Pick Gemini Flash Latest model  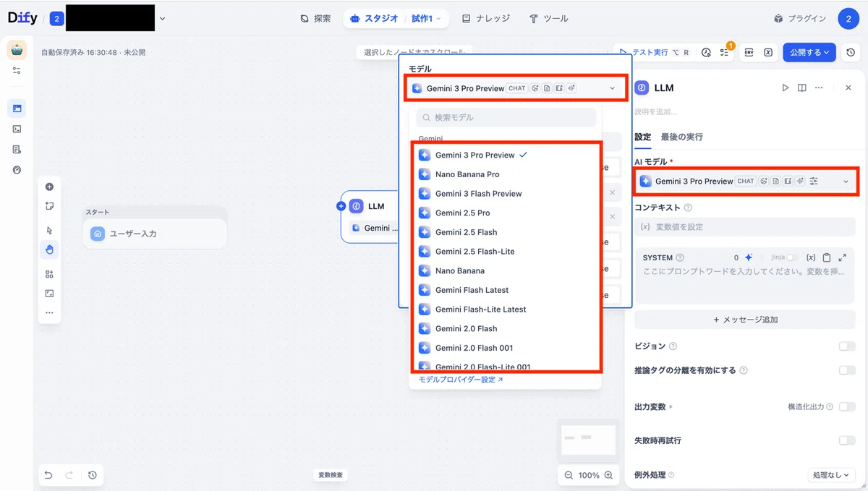(x=506, y=290)
